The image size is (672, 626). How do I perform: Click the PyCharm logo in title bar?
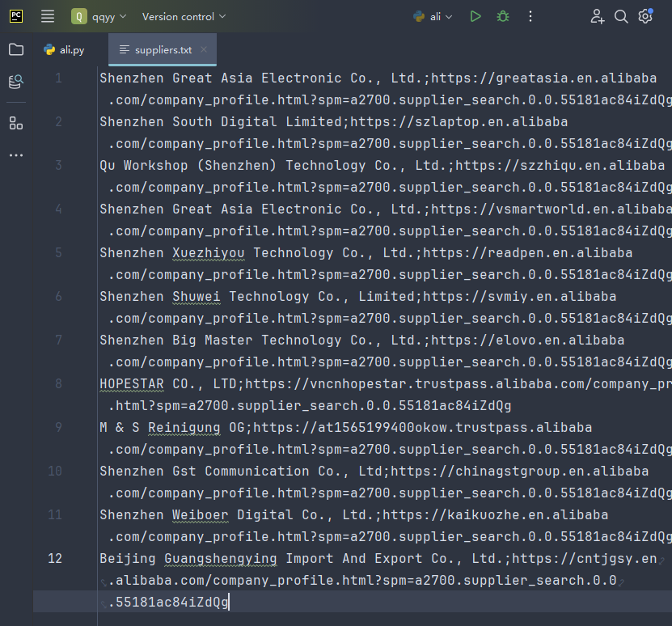(x=16, y=16)
